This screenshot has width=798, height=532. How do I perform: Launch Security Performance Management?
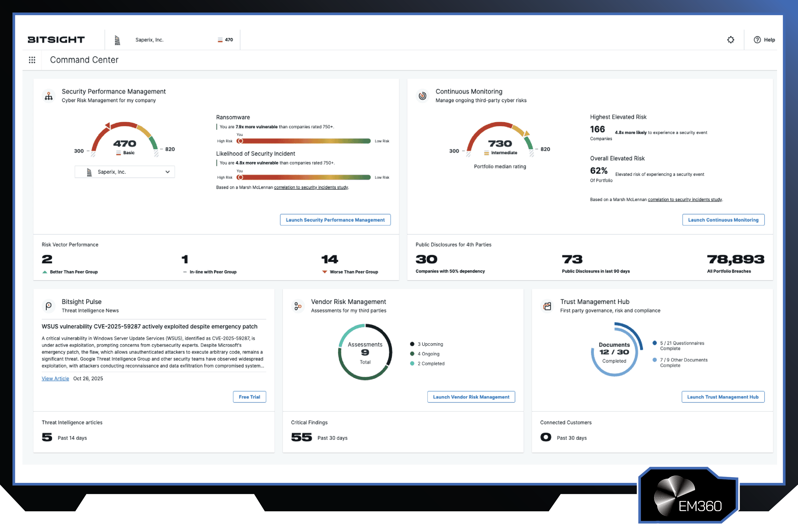click(335, 220)
